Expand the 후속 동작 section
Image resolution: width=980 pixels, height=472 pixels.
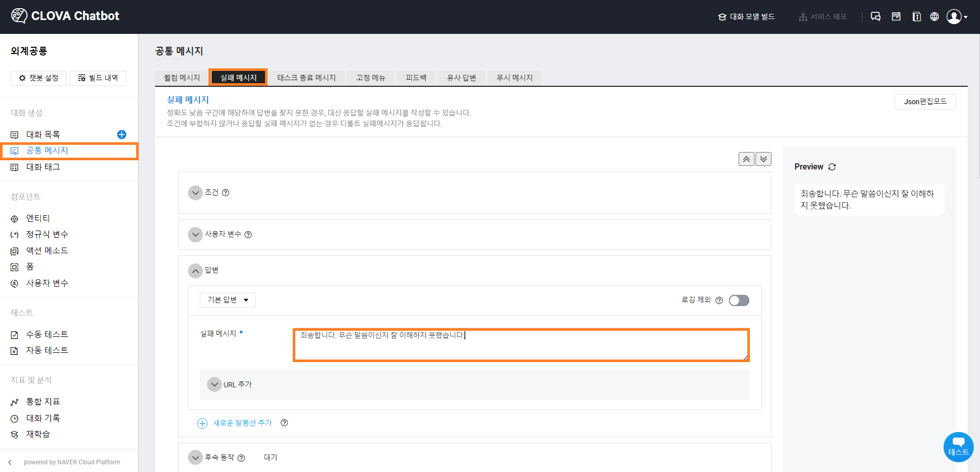point(195,457)
